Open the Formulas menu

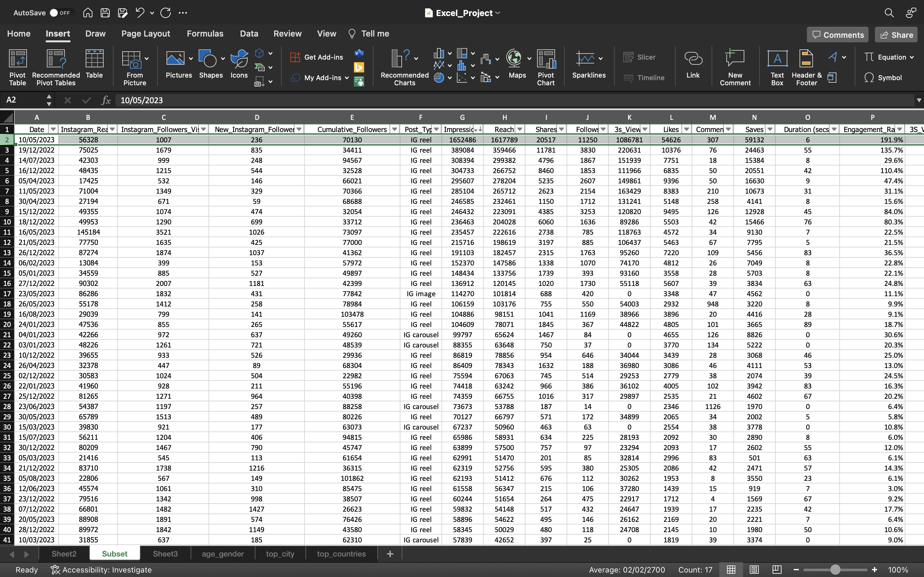point(204,33)
